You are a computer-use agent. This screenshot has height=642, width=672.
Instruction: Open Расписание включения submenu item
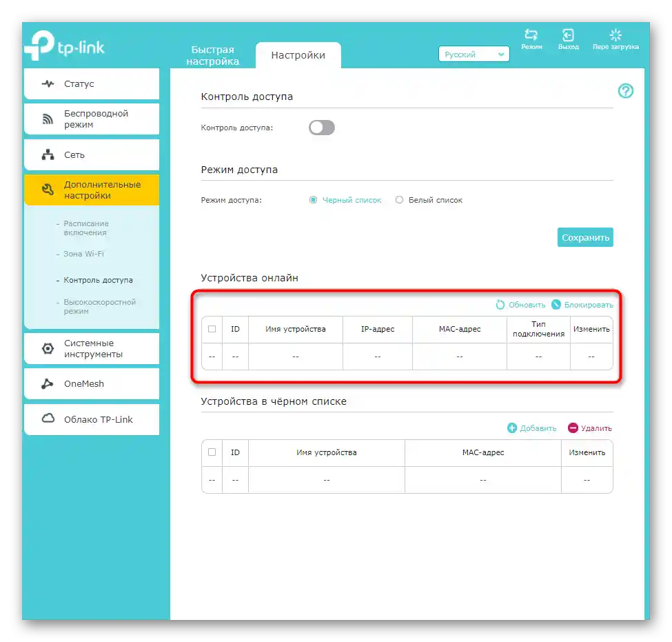tap(86, 228)
